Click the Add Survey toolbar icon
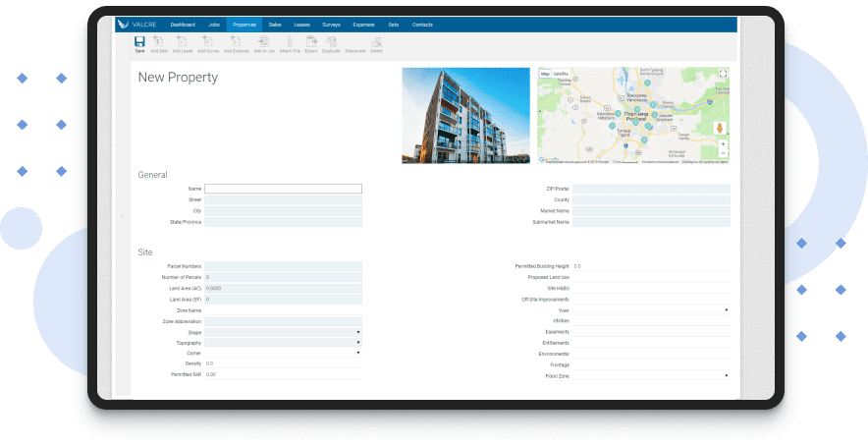The height and width of the screenshot is (446, 868). coord(208,41)
